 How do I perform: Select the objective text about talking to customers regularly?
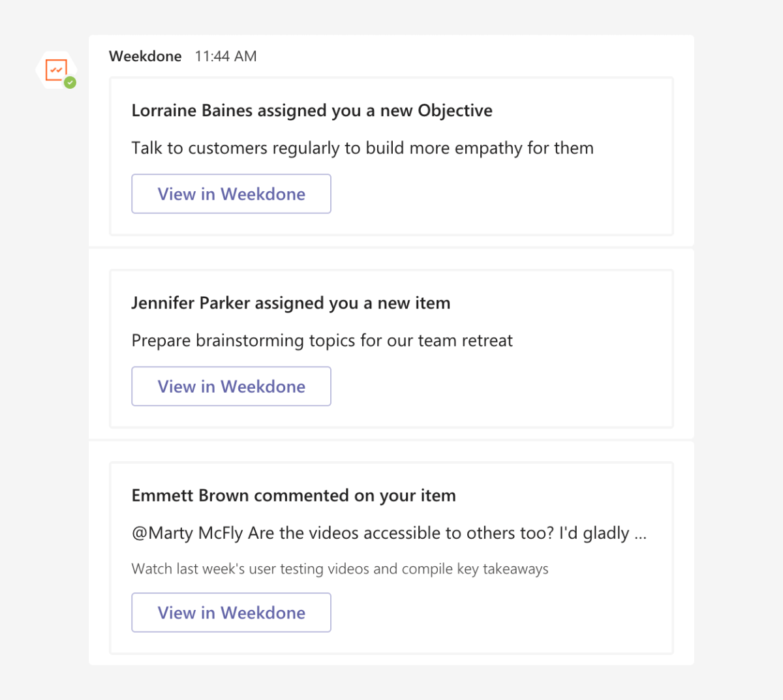362,148
